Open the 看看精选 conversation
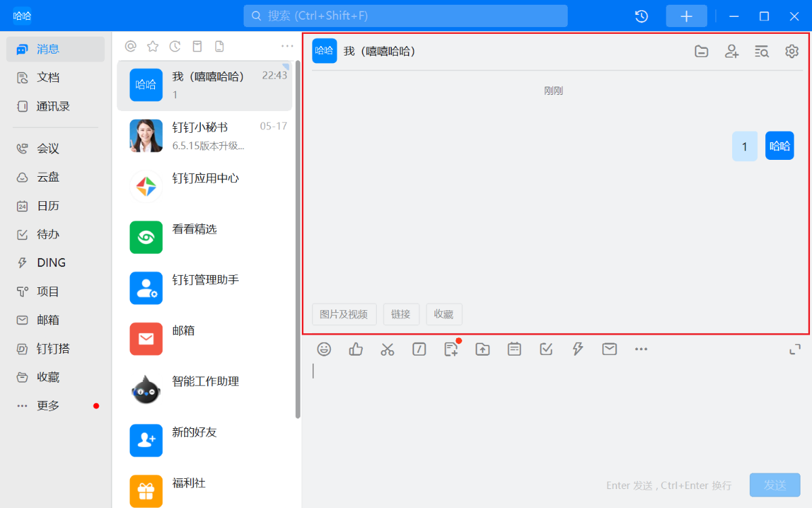This screenshot has width=812, height=508. click(x=204, y=238)
